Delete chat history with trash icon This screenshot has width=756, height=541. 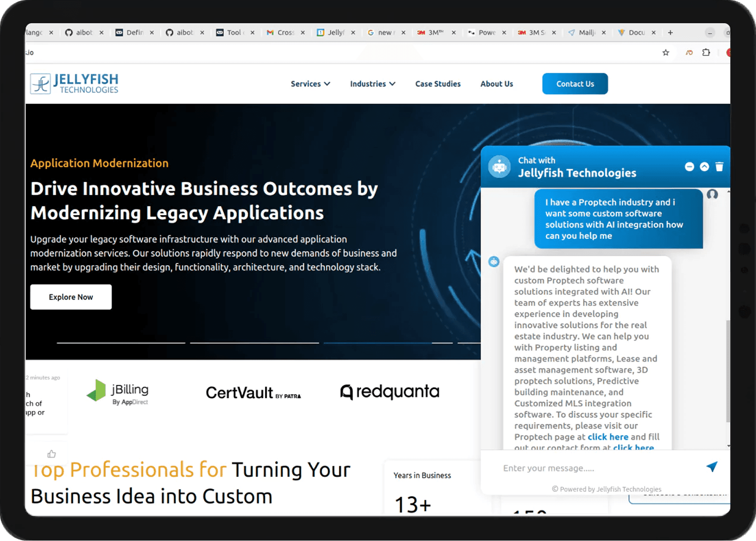click(719, 167)
